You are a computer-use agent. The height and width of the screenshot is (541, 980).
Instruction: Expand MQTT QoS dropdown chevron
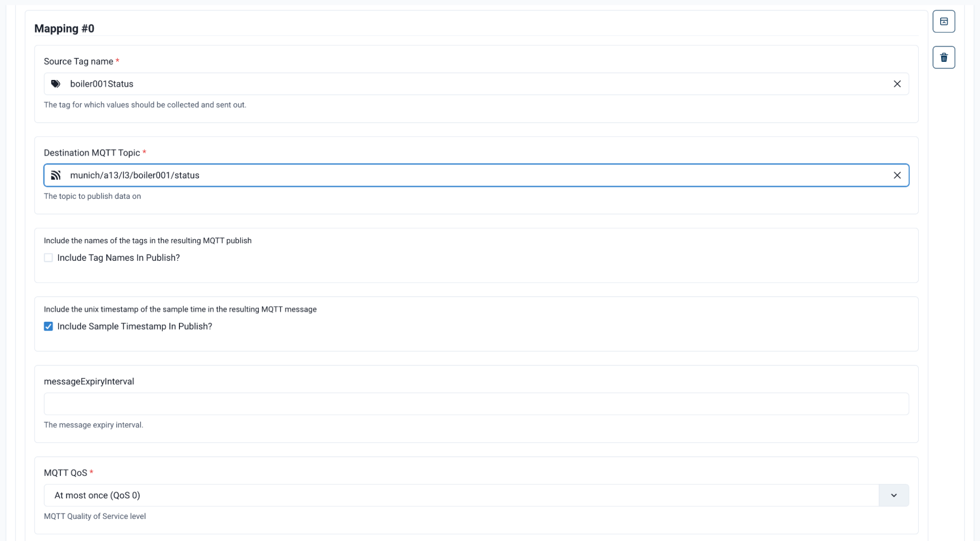893,495
